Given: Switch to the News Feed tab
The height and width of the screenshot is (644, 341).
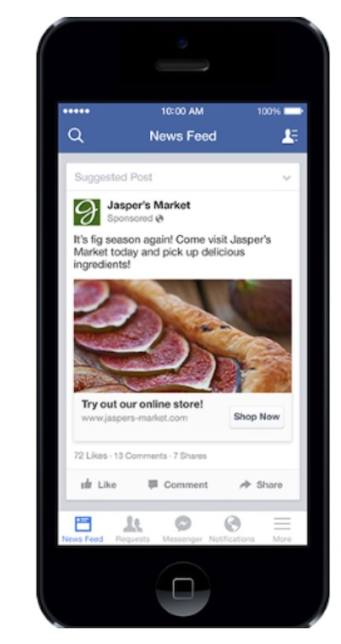Looking at the screenshot, I should pos(83,529).
